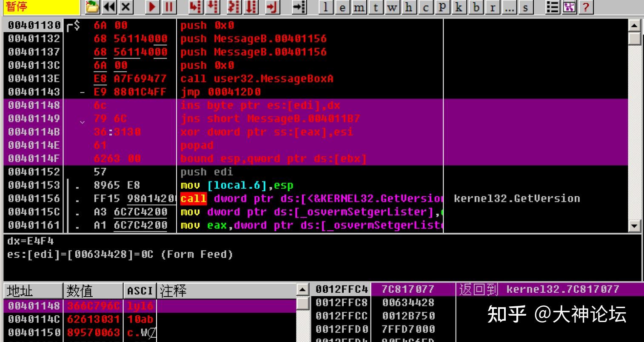
Task: Select the stack value 00634428
Action: tap(408, 302)
